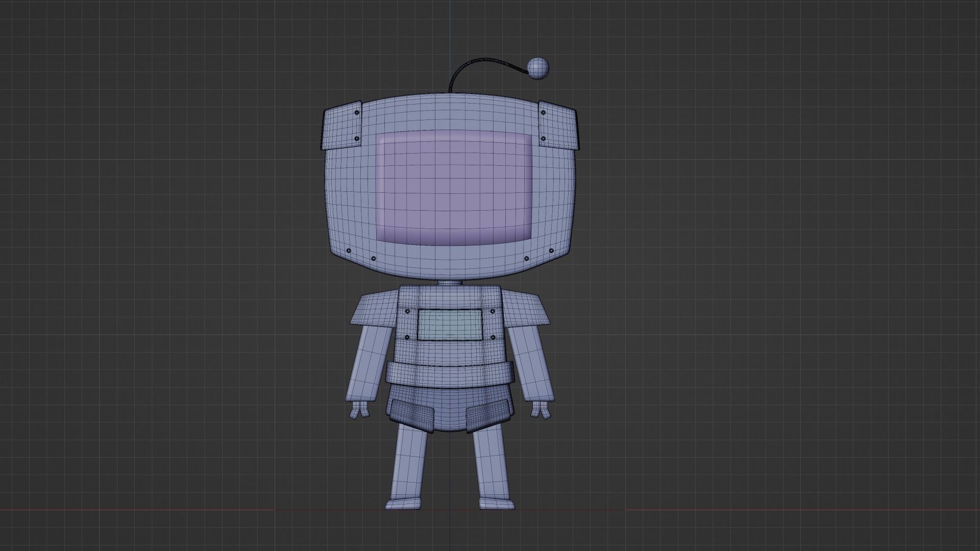
Task: Select the foot on the screen-left side
Action: 403,504
